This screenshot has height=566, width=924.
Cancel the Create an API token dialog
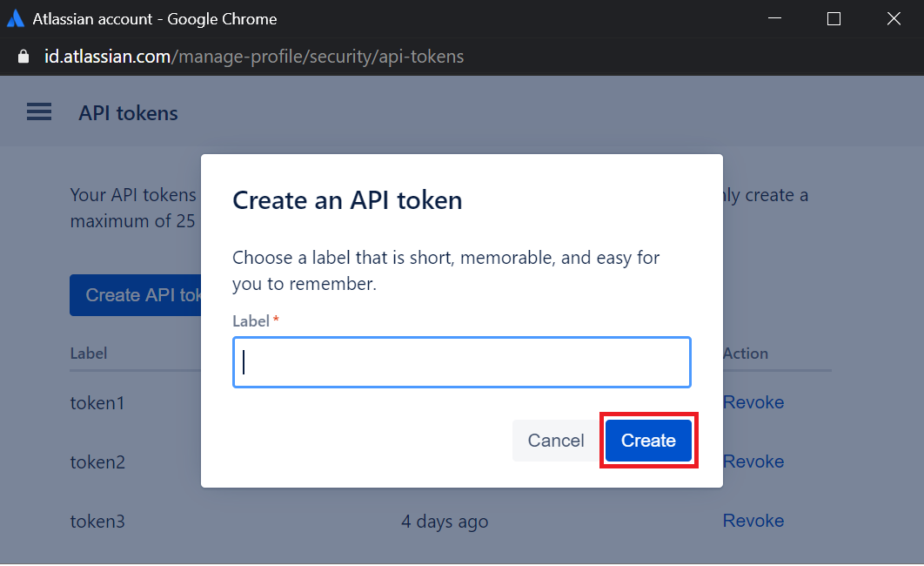(x=556, y=441)
